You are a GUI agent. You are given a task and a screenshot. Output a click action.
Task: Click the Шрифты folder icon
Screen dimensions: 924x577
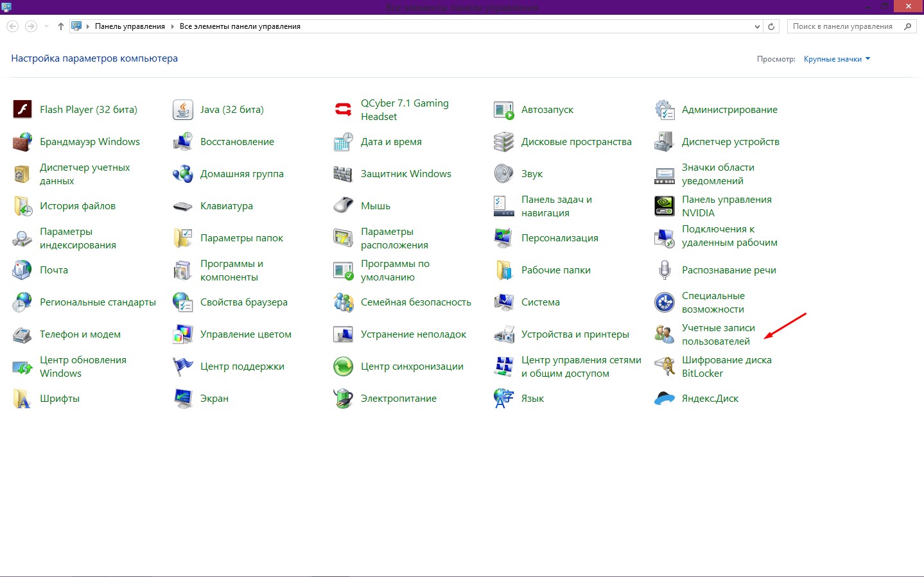click(22, 399)
